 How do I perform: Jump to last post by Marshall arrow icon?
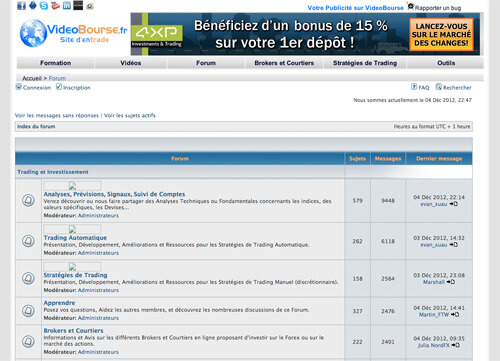click(451, 282)
